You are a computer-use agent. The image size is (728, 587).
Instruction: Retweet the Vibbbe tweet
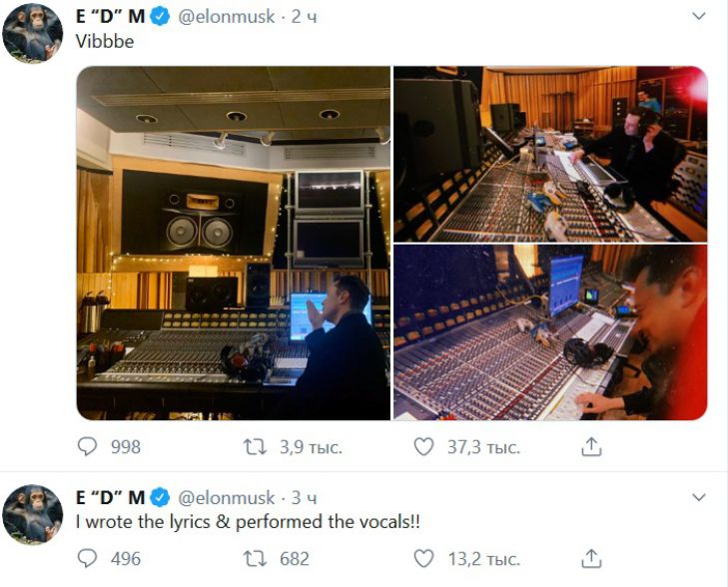(255, 447)
